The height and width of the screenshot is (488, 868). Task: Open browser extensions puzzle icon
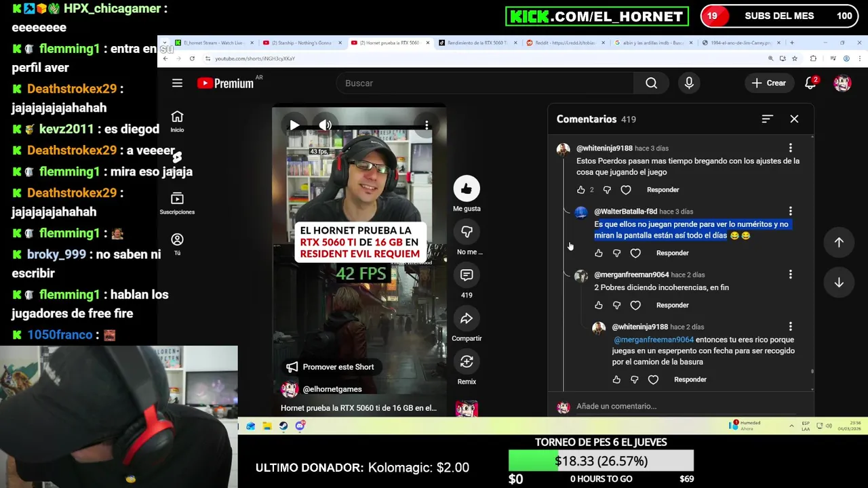click(813, 58)
